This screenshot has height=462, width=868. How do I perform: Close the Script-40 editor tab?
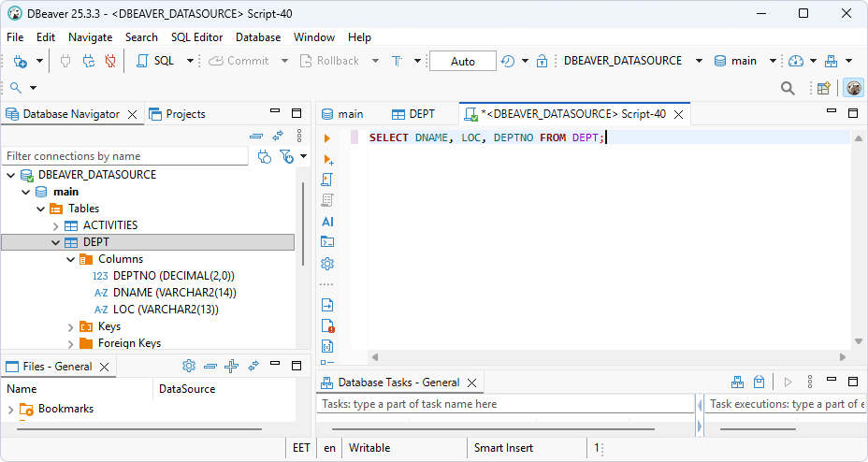(x=678, y=114)
